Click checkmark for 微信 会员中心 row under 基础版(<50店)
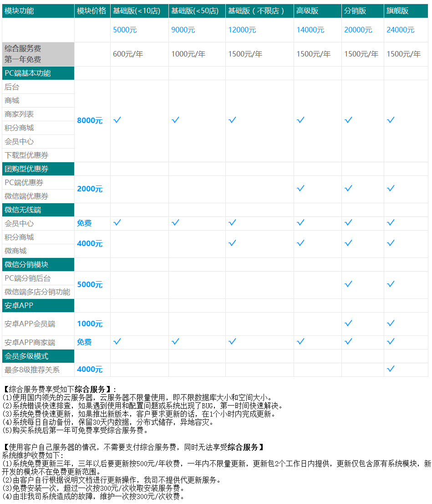The width and height of the screenshot is (432, 504). click(x=175, y=222)
